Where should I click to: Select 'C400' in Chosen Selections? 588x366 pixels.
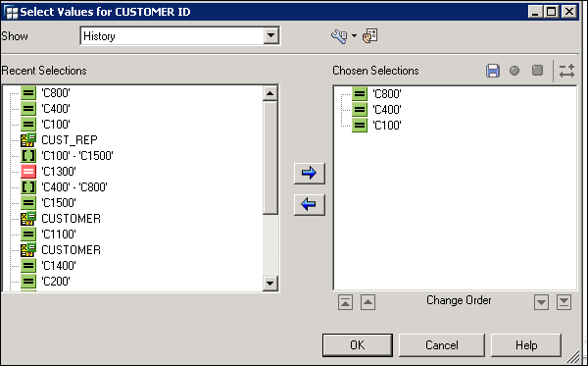pyautogui.click(x=387, y=110)
